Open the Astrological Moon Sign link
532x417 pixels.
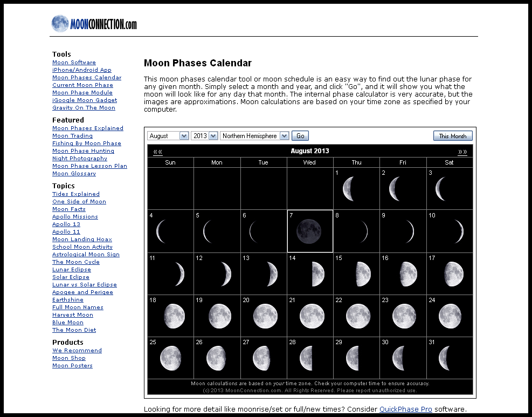pos(86,254)
